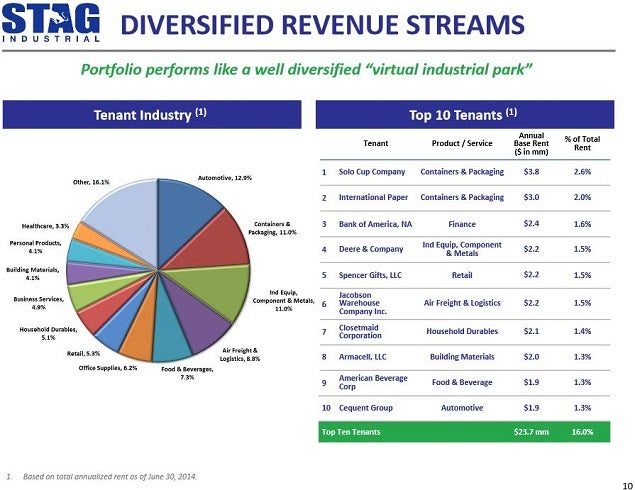Click the 'Food & Beverages, 7.3%' chart label
Image resolution: width=635 pixels, height=490 pixels.
click(187, 373)
